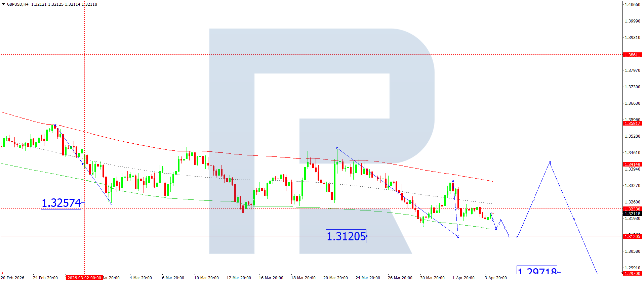
Task: Click the red 1.29700 price tag
Action: [x=632, y=274]
